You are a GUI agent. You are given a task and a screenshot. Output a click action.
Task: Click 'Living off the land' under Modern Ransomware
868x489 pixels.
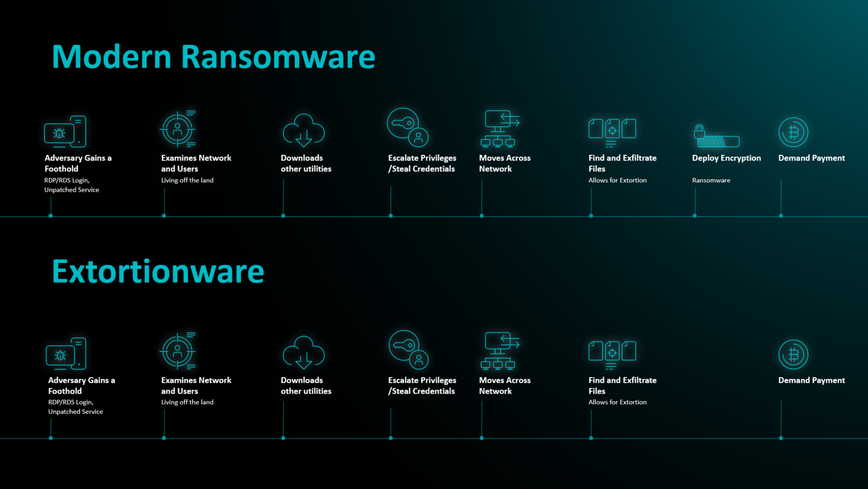point(187,180)
